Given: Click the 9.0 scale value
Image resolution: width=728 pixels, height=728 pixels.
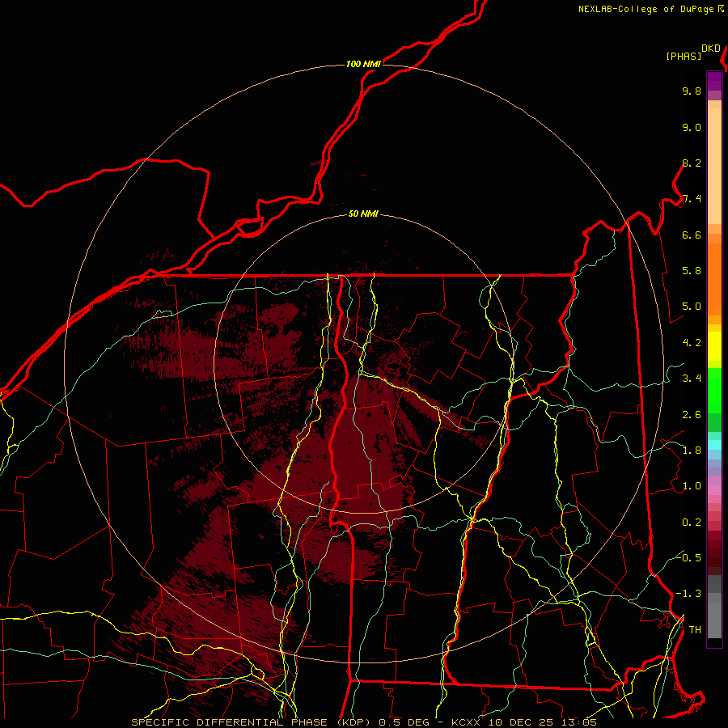Looking at the screenshot, I should click(x=692, y=128).
